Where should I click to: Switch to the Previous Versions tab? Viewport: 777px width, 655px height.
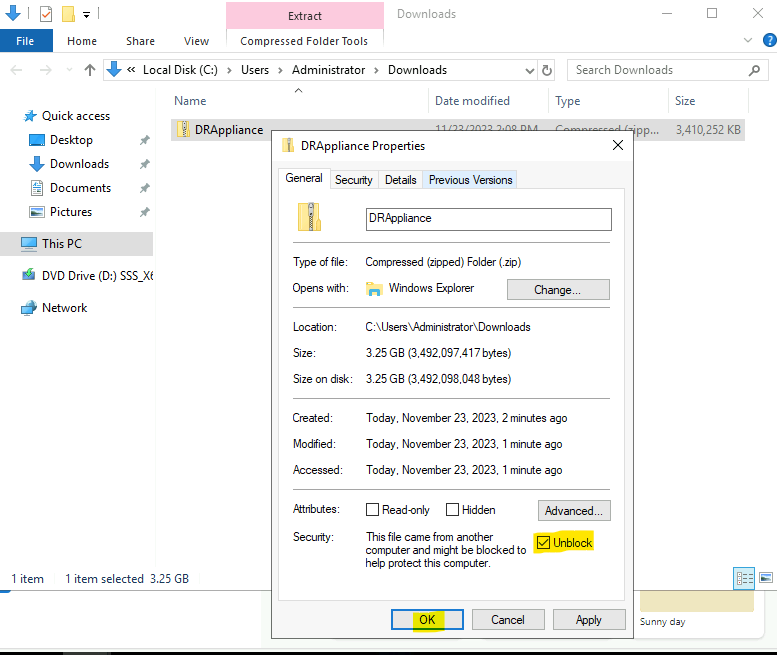[x=470, y=180]
